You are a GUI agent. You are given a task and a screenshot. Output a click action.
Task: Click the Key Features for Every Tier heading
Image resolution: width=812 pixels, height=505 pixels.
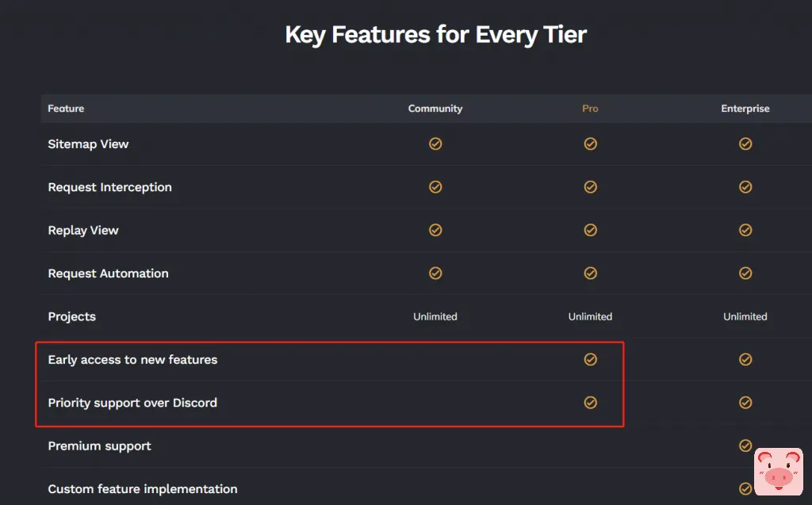(435, 35)
